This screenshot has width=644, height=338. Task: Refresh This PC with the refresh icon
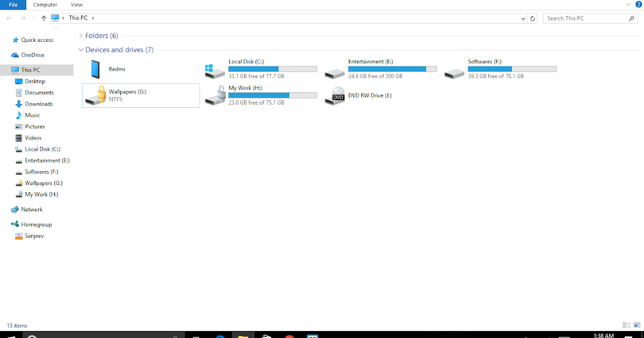tap(532, 18)
